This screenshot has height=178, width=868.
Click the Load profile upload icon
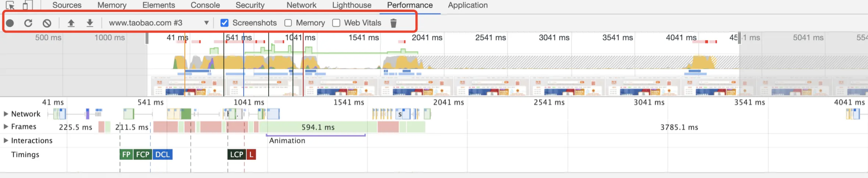pos(71,23)
